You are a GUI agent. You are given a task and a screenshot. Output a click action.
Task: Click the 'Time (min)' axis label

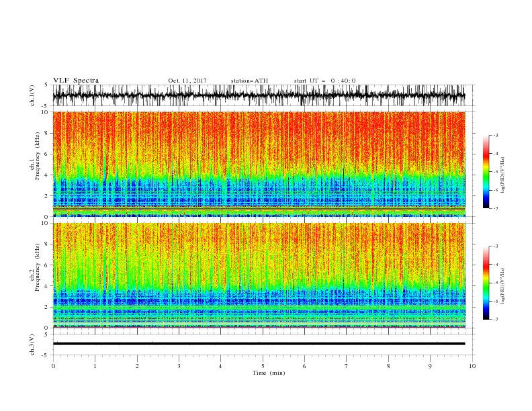pos(269,373)
